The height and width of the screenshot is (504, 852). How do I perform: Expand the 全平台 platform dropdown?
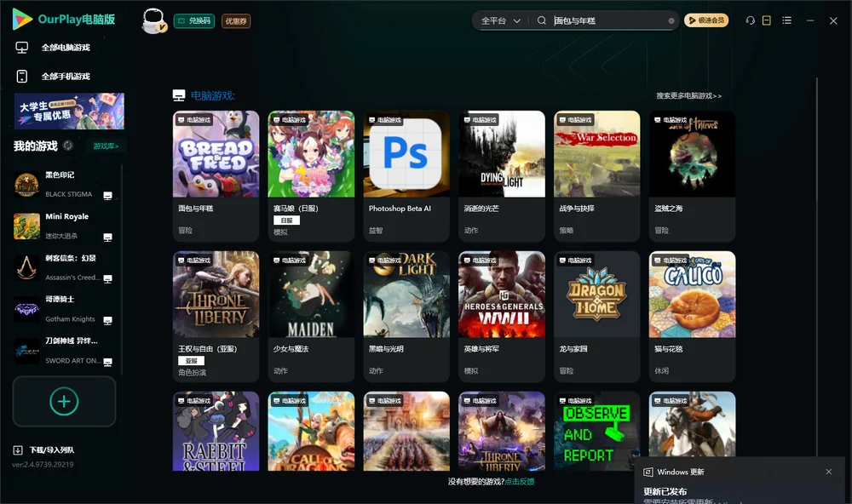click(500, 20)
